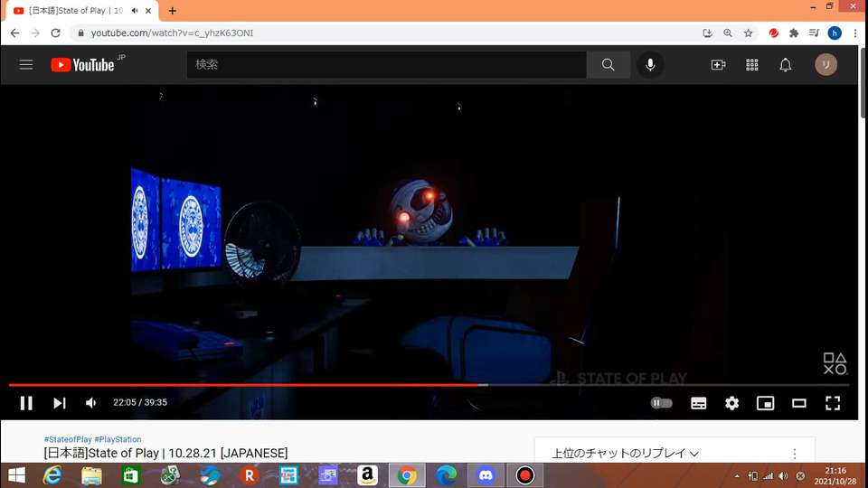Open YouTube apps grid

(x=751, y=65)
